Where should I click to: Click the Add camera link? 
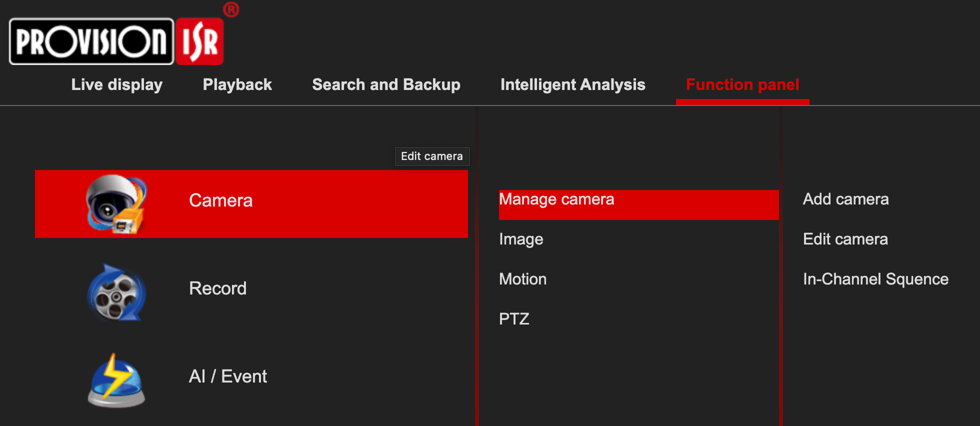click(x=845, y=199)
